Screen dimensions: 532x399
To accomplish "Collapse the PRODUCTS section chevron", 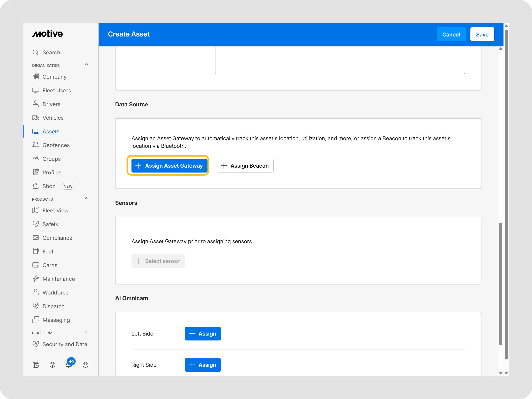I will click(x=87, y=198).
